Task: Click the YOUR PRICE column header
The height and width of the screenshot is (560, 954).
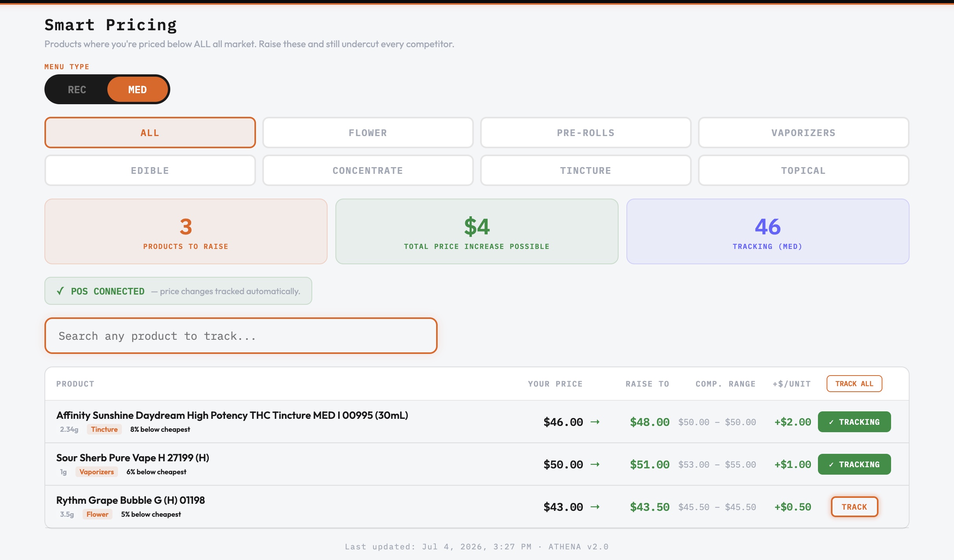Action: [555, 384]
